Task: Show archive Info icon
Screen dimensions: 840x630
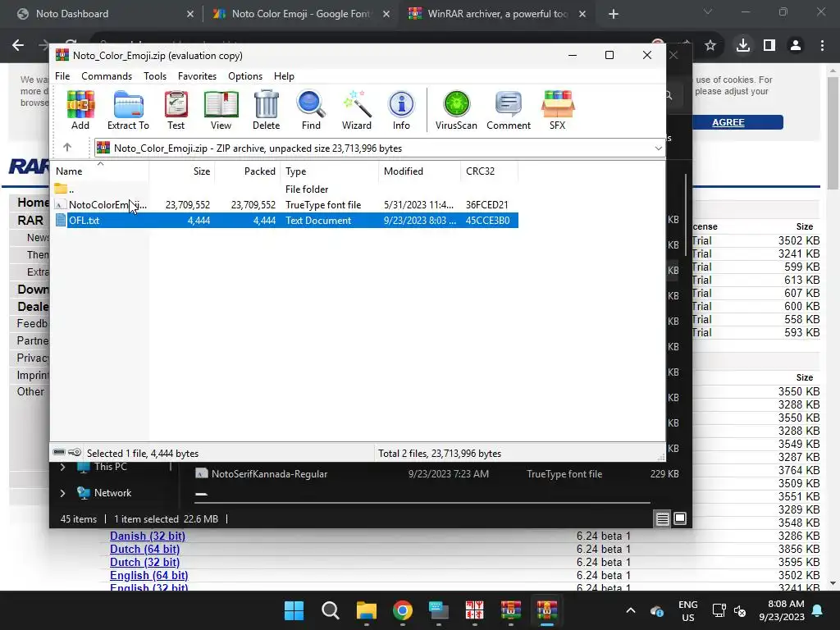Action: [x=400, y=110]
